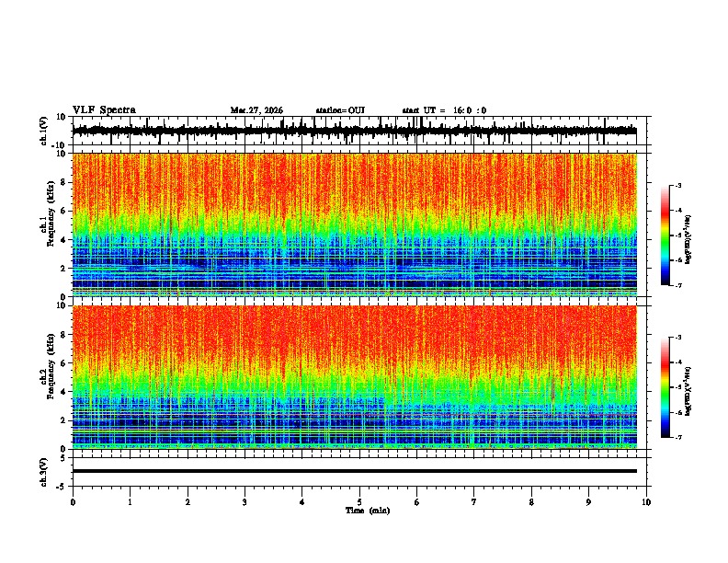Viewport: 728px width, 563px height.
Task: Click the "6" kHz tick of ch.2 spectrogram
Action: pyautogui.click(x=64, y=363)
